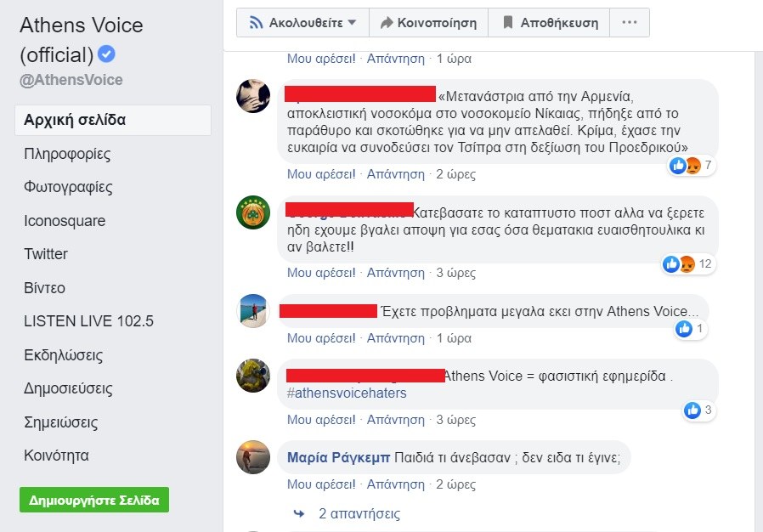Click the green Panathinaikos profile avatar
Screen dimensions: 763x532
pos(253,212)
